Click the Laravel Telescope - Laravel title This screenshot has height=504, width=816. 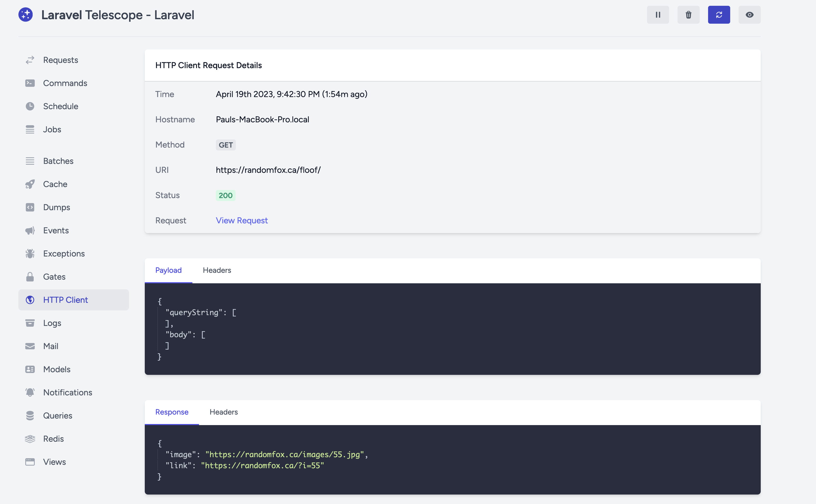118,15
